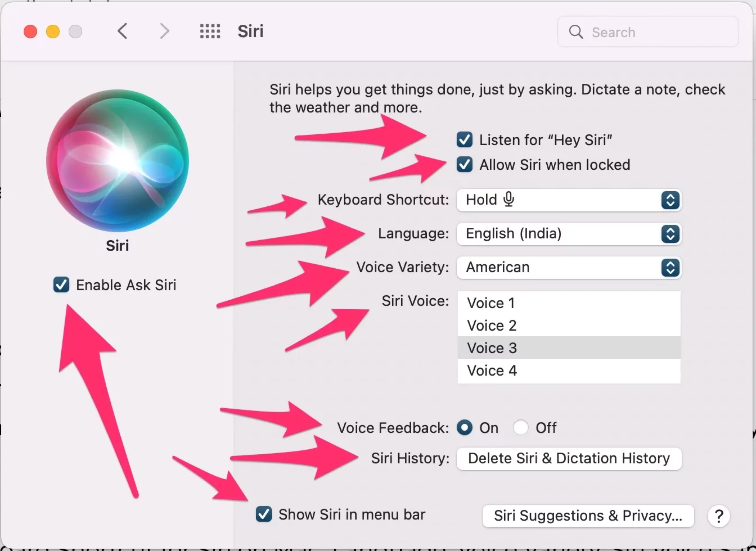Screen dimensions: 756x551
Task: Click into the Search field
Action: [x=648, y=32]
